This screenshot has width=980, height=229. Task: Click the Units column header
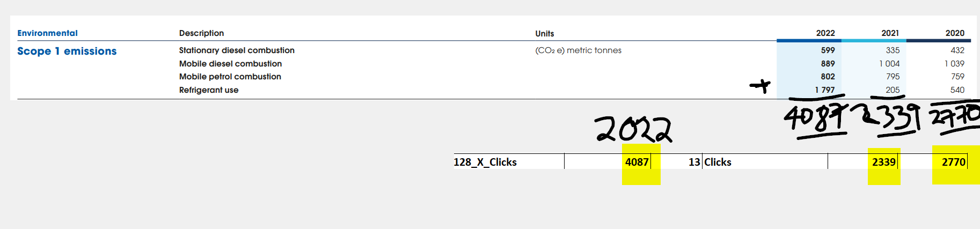coord(544,34)
